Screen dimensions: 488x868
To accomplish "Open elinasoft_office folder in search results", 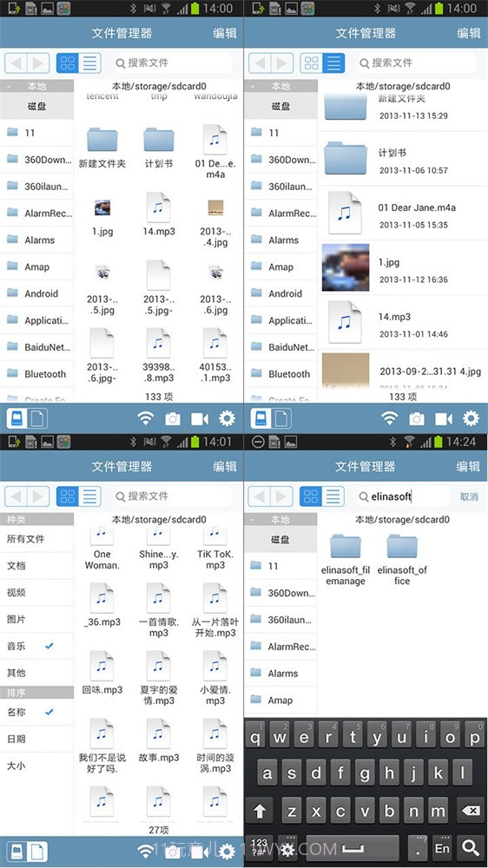I will [x=402, y=560].
